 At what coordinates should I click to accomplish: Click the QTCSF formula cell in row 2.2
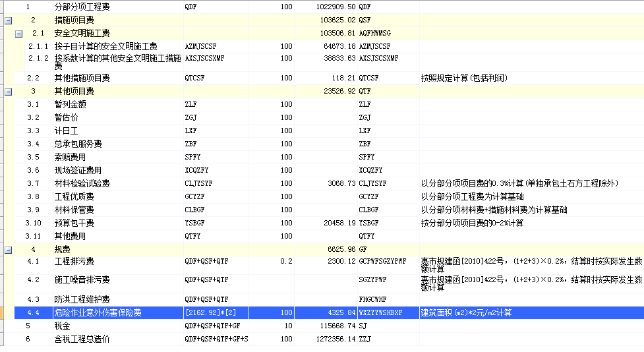[216, 78]
